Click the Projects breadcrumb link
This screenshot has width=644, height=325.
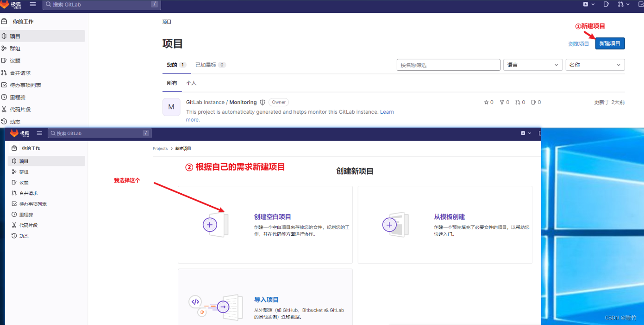coord(160,149)
